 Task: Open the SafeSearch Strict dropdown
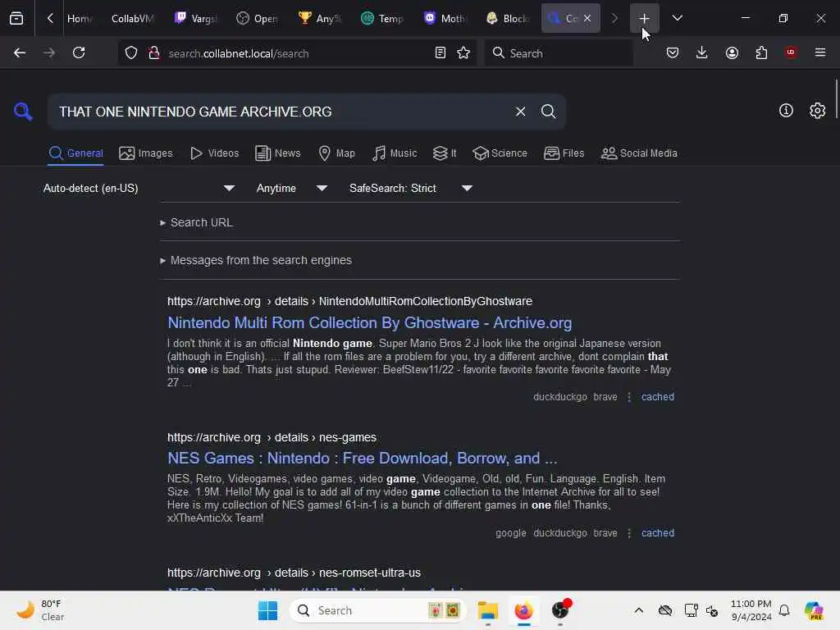click(x=410, y=188)
